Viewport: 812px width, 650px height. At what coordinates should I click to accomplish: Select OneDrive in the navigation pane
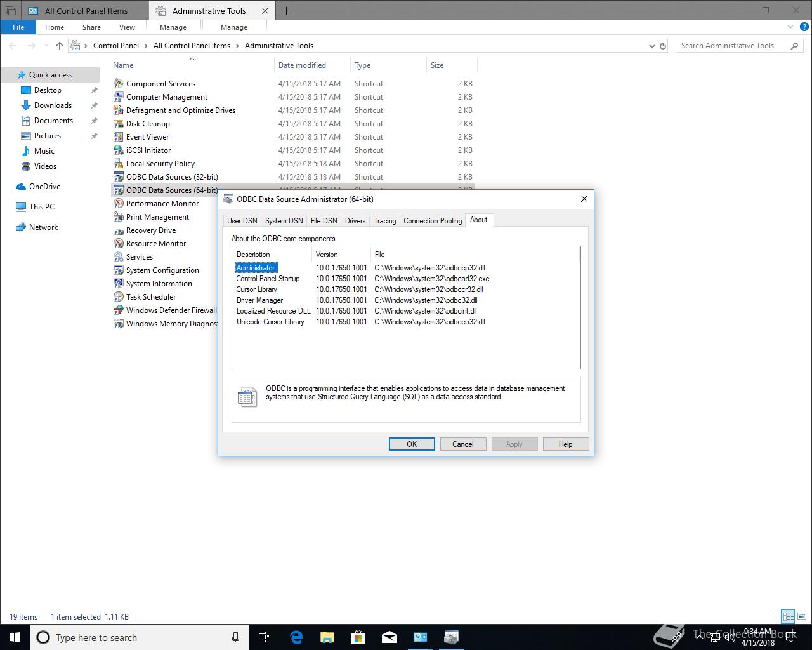pos(44,187)
